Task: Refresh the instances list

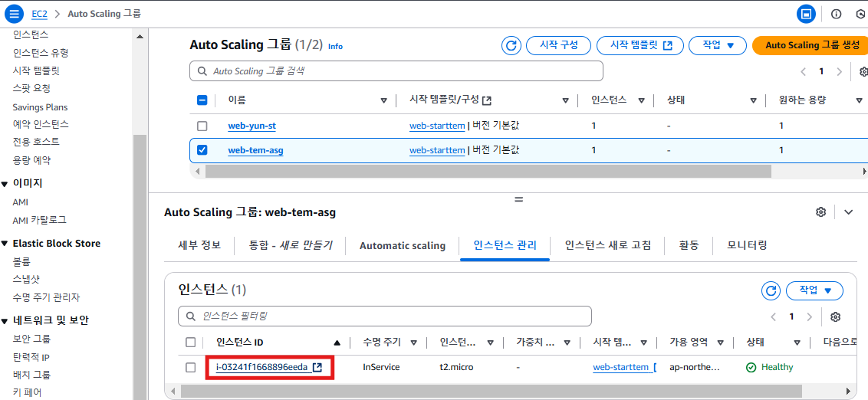Action: pyautogui.click(x=771, y=290)
